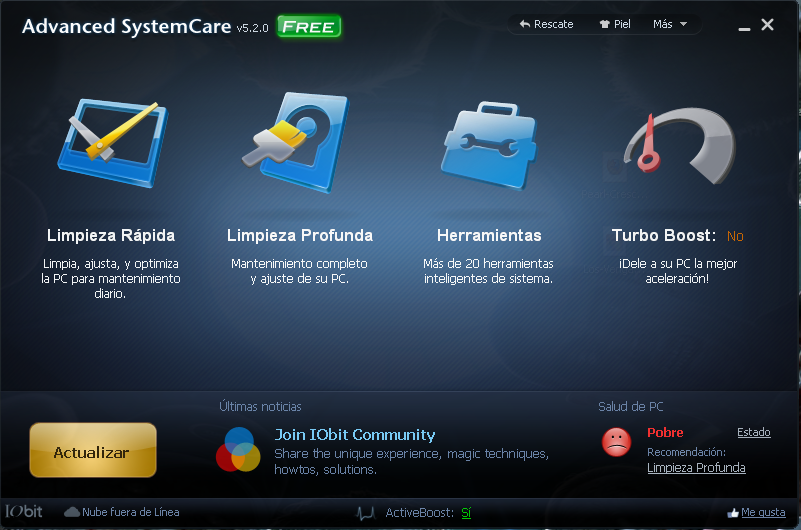Click the IObit Community colored circles logo
The image size is (801, 530).
click(x=238, y=449)
